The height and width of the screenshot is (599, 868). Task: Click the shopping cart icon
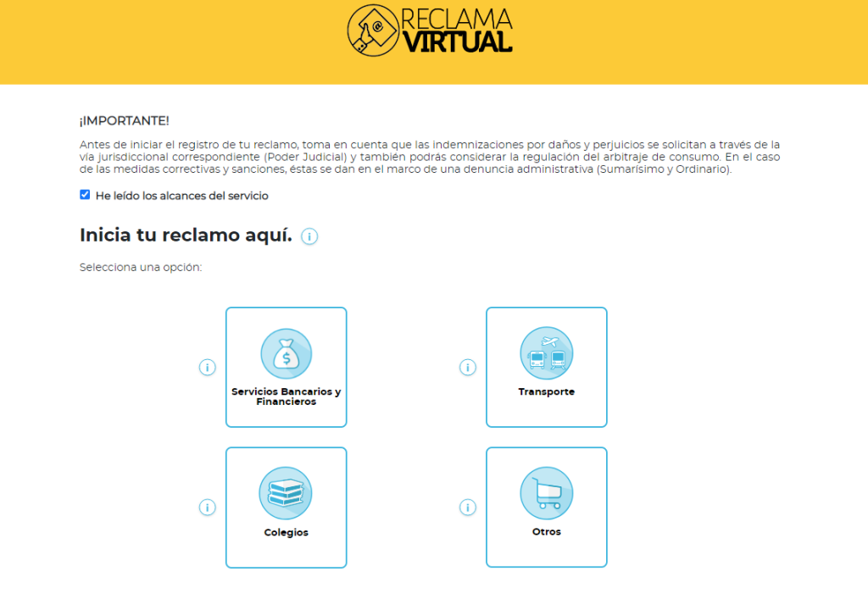coord(546,493)
